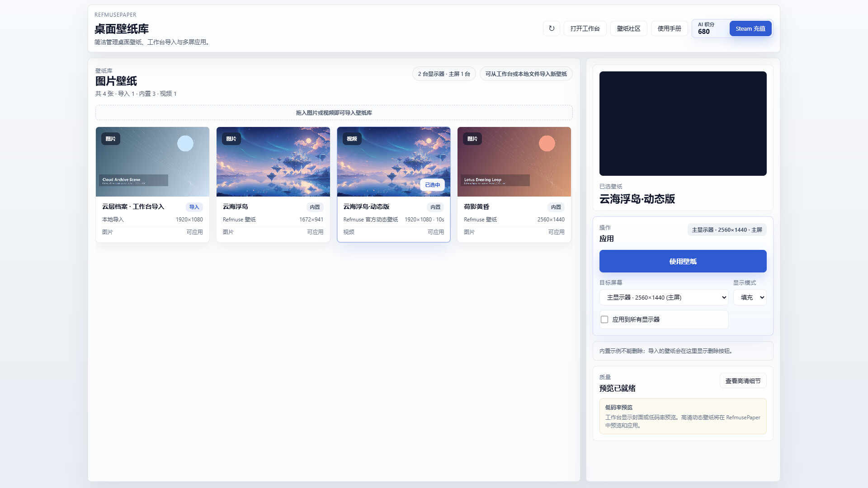Click the 低码率预览 notice box
Image resolution: width=868 pixels, height=488 pixels.
pos(683,416)
